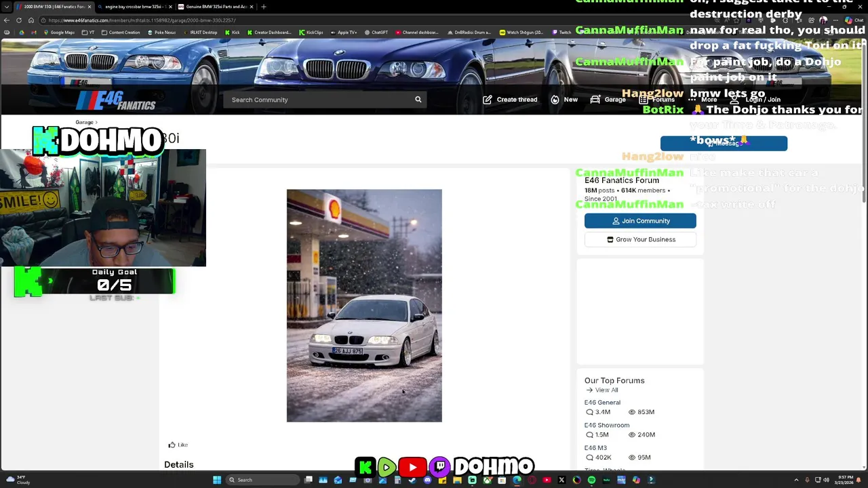The height and width of the screenshot is (488, 868).
Task: Click the Create thread pencil icon
Action: (x=488, y=100)
